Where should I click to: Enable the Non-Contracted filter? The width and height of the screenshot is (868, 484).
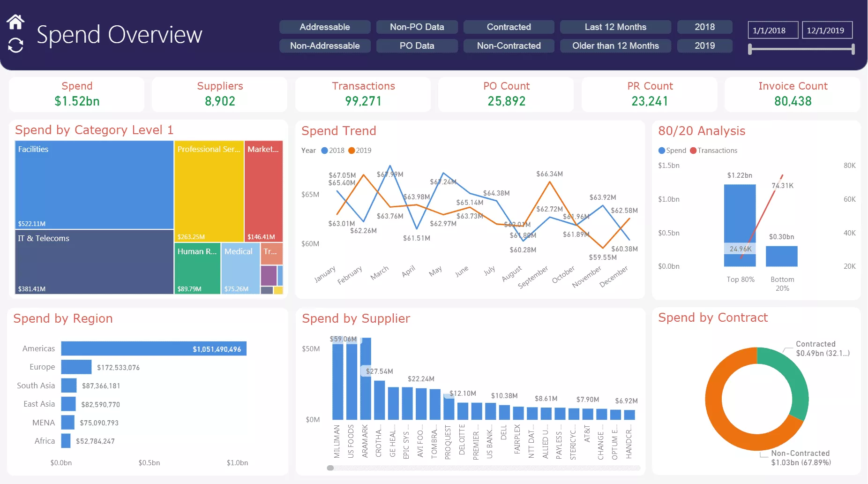click(x=509, y=45)
